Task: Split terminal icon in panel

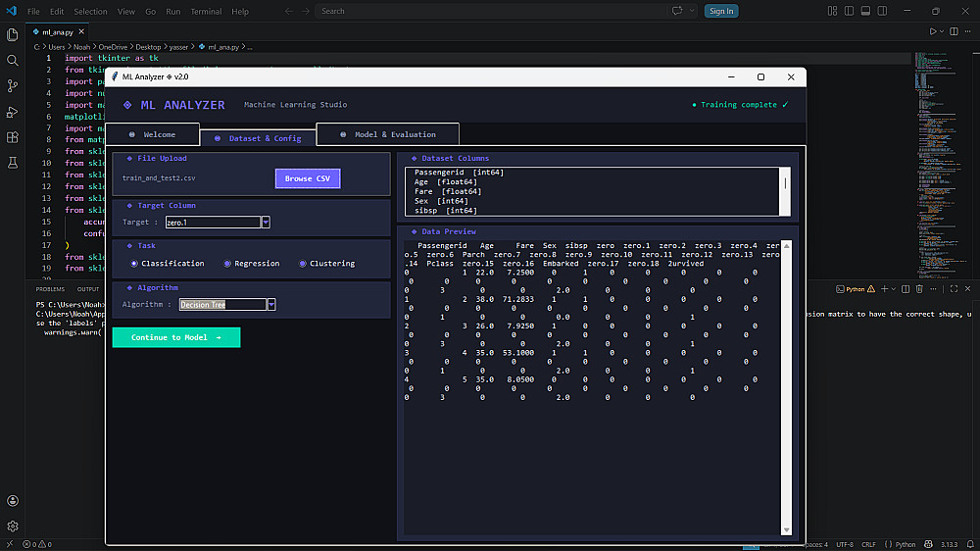Action: point(906,289)
